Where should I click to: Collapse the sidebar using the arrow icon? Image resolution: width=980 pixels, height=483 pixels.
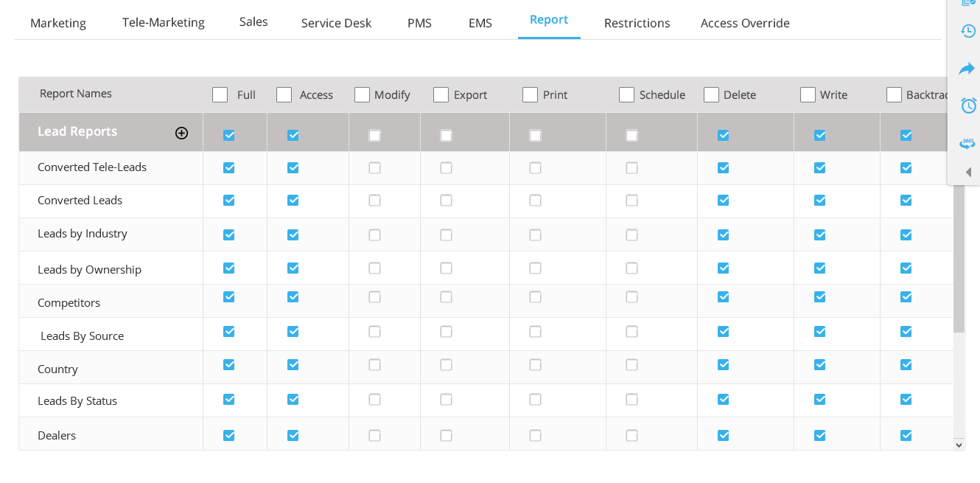(967, 172)
